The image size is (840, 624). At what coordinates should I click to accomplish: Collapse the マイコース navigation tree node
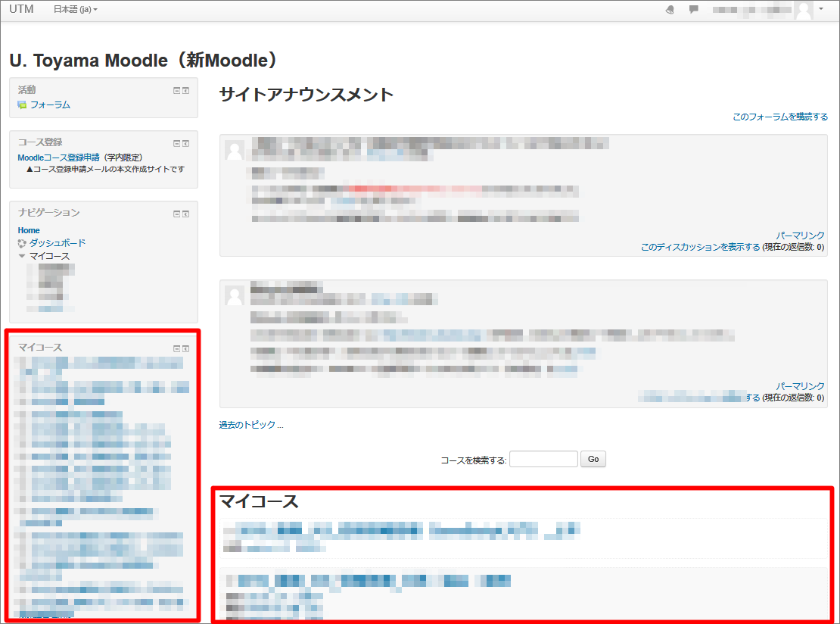pos(22,256)
